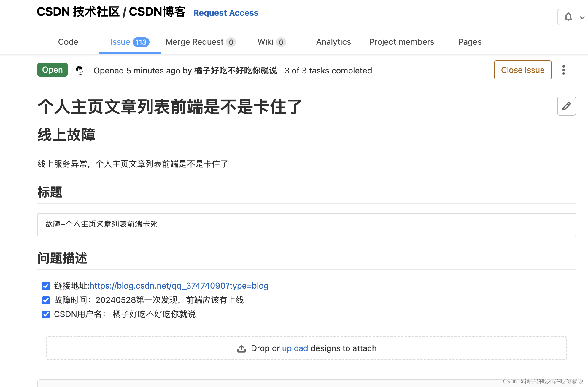Open the notifications bell
The width and height of the screenshot is (588, 387).
tap(568, 17)
